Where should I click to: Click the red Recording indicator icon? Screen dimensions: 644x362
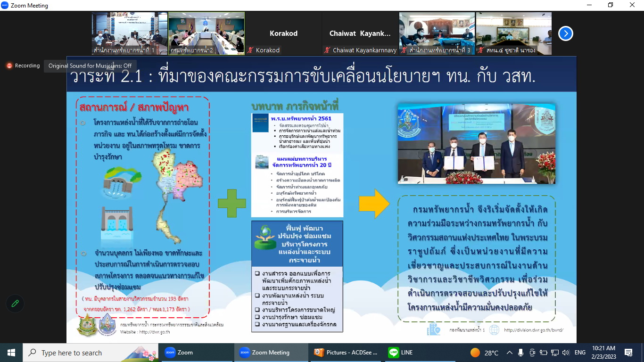pos(9,66)
